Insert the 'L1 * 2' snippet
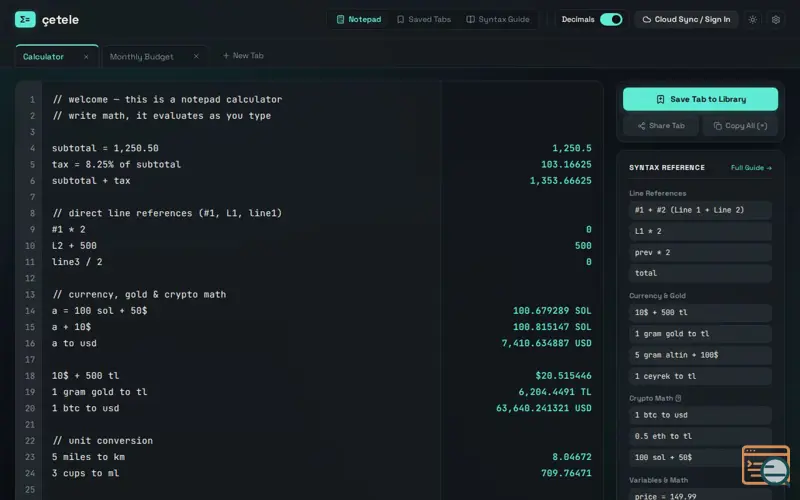Viewport: 800px width, 500px height. 700,231
